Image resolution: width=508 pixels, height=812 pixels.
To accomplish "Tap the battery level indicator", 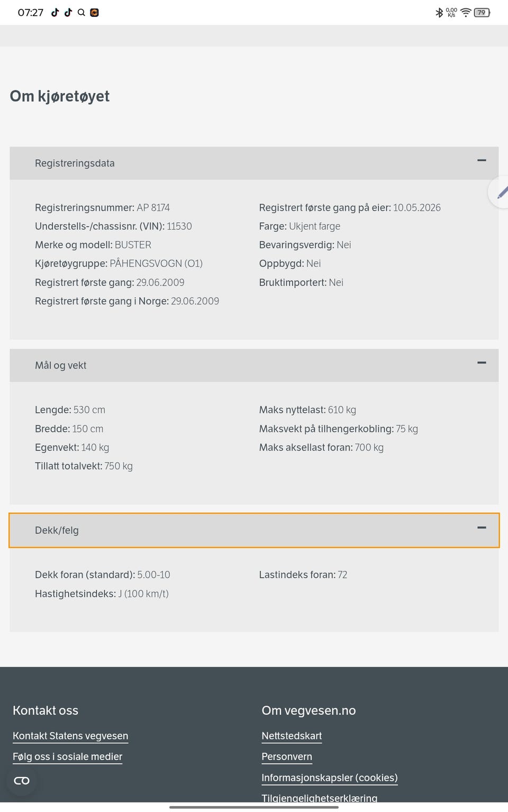I will 482,12.
